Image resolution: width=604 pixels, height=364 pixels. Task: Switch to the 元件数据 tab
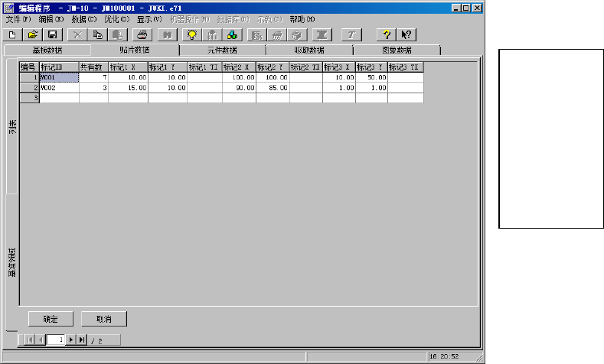tap(222, 50)
